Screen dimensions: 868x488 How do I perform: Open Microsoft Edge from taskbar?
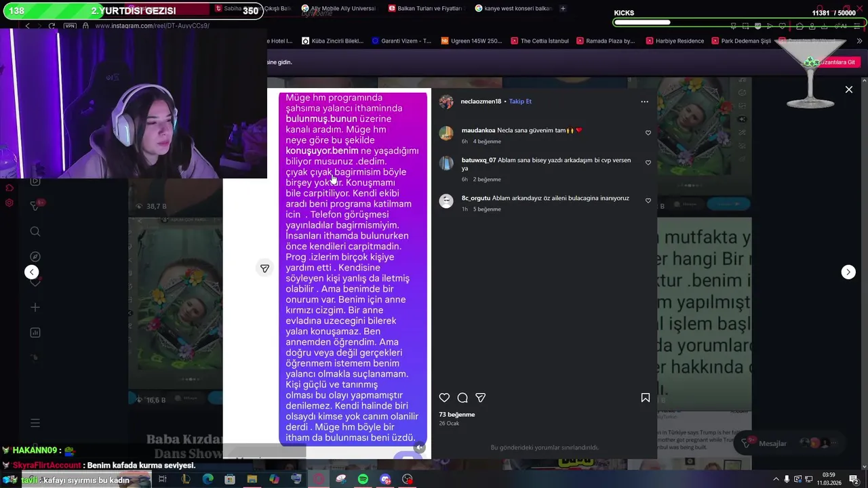click(x=208, y=479)
